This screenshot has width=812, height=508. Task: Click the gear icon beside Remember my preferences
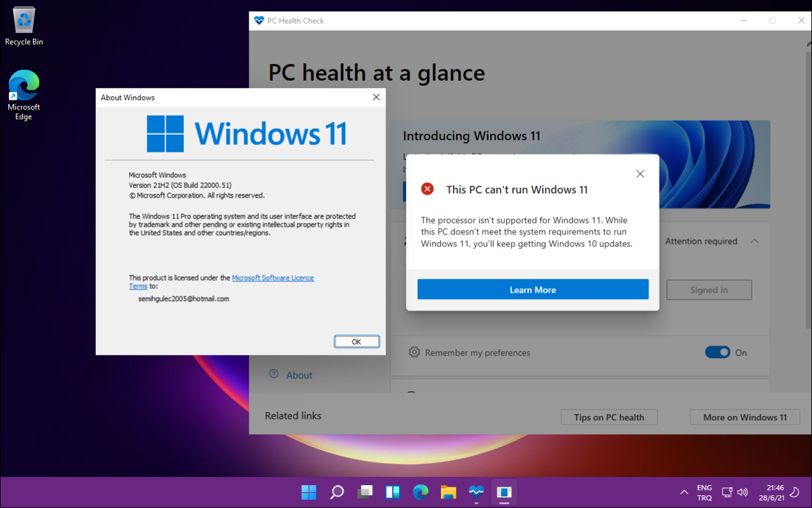click(x=414, y=352)
